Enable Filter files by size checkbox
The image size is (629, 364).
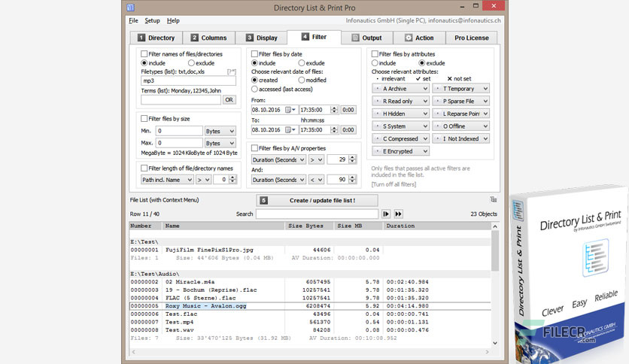[x=144, y=119]
